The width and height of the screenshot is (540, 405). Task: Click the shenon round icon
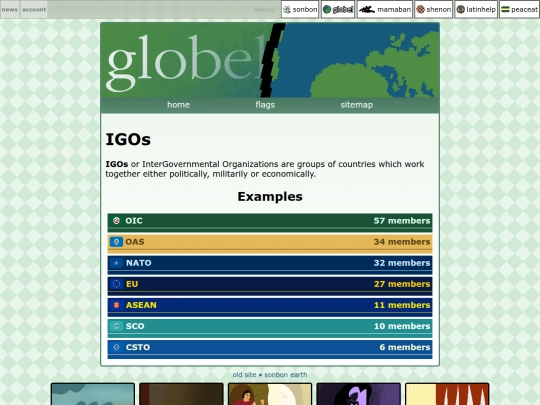(420, 10)
